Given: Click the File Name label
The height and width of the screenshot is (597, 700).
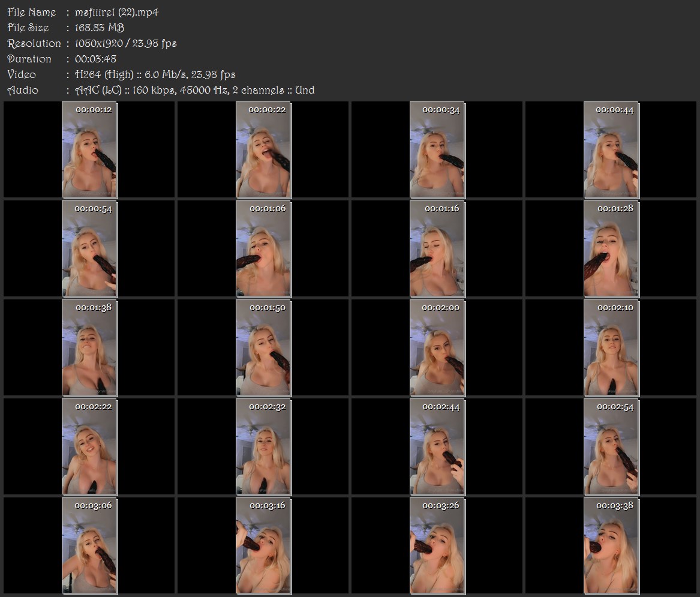Looking at the screenshot, I should pyautogui.click(x=32, y=12).
